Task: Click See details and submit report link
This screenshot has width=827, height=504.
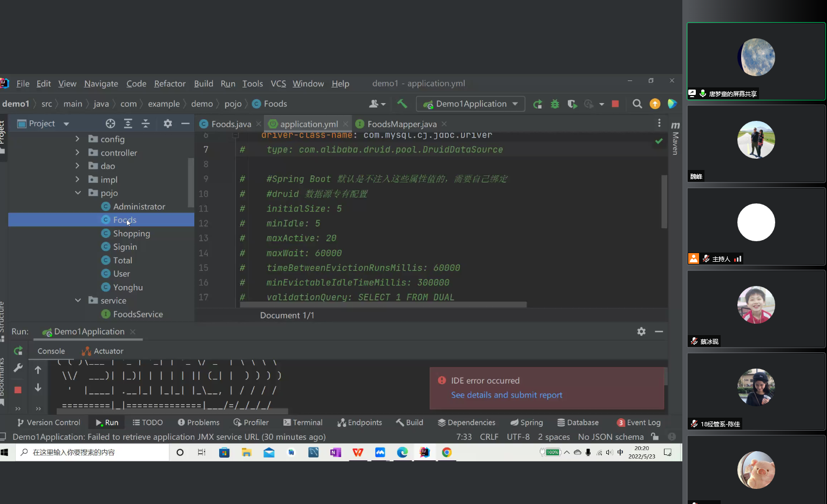Action: point(507,395)
